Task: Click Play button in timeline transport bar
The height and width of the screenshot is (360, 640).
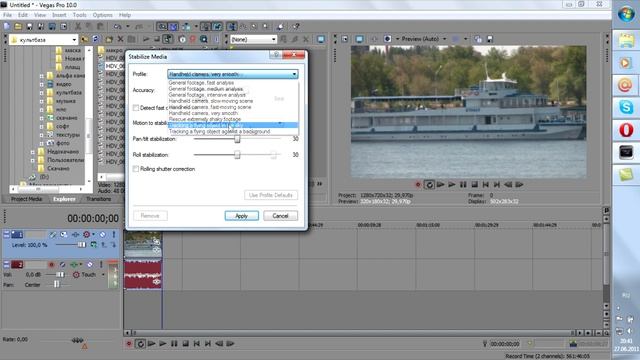Action: 163,344
